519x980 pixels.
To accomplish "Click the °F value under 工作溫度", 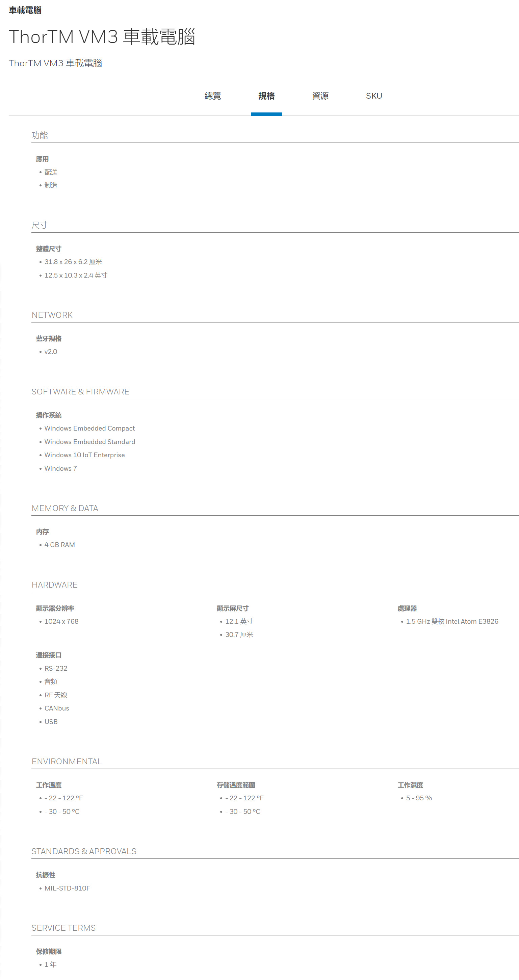I will point(63,798).
